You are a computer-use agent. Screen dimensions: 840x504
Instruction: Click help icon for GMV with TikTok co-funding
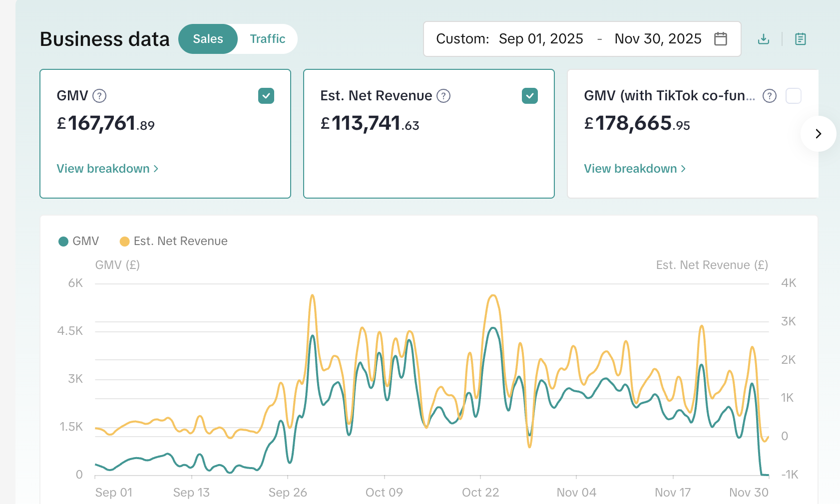tap(769, 96)
